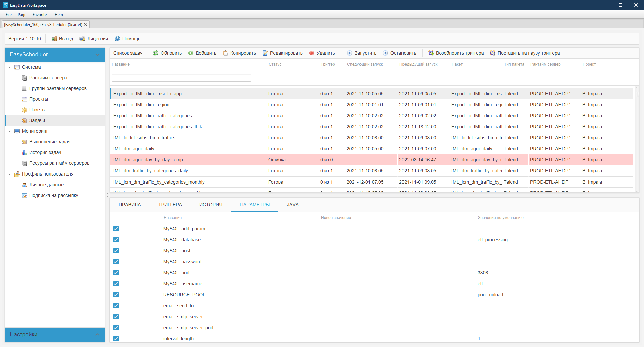The height and width of the screenshot is (347, 644).
Task: Sort by Предыдущий запуск column header
Action: point(418,64)
